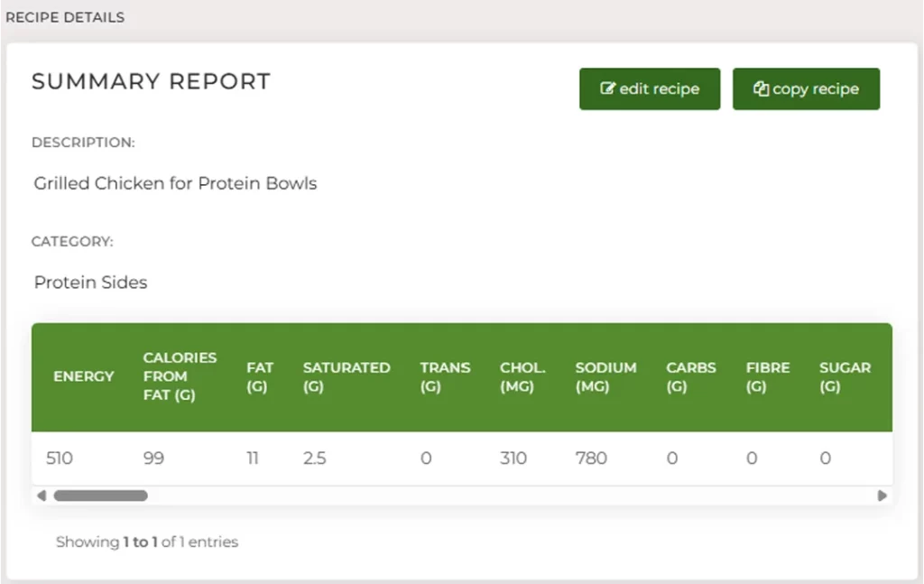Image resolution: width=924 pixels, height=584 pixels.
Task: Click the horizontal scrollbar thumb
Action: 101,496
